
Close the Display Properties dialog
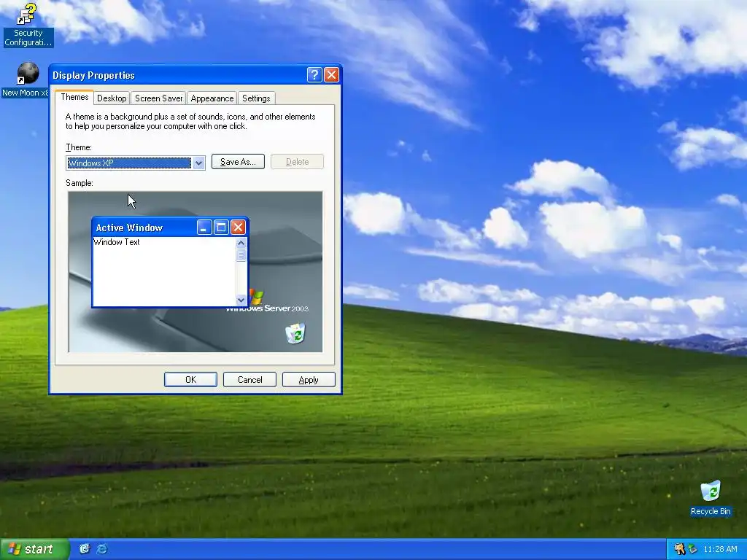[x=331, y=75]
